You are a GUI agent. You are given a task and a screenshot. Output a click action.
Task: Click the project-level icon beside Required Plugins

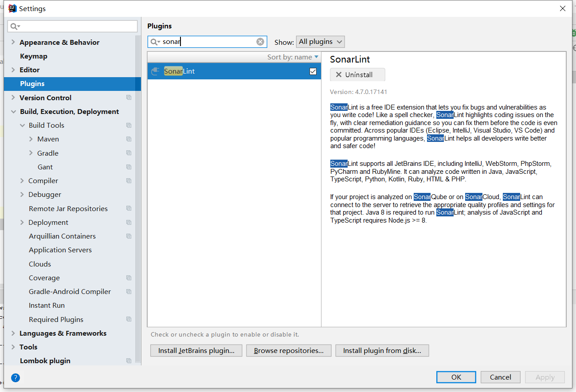pyautogui.click(x=129, y=319)
